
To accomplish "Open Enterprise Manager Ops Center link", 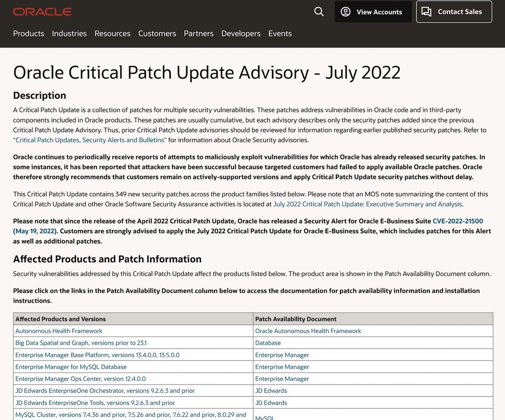I will tap(80, 379).
